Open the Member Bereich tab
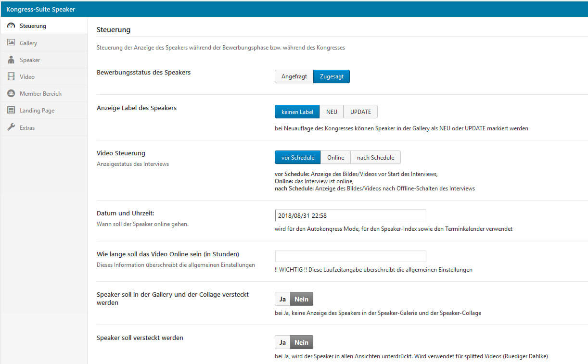 40,94
